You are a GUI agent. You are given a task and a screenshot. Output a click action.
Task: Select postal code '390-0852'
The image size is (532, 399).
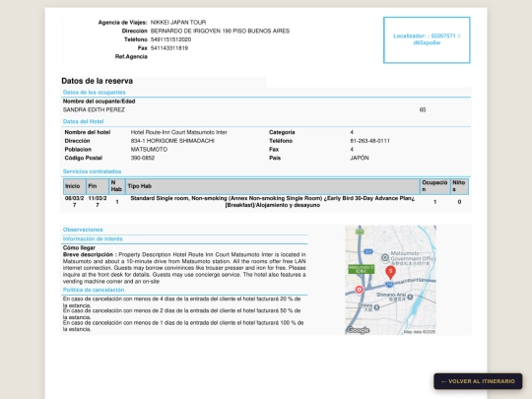coord(143,158)
